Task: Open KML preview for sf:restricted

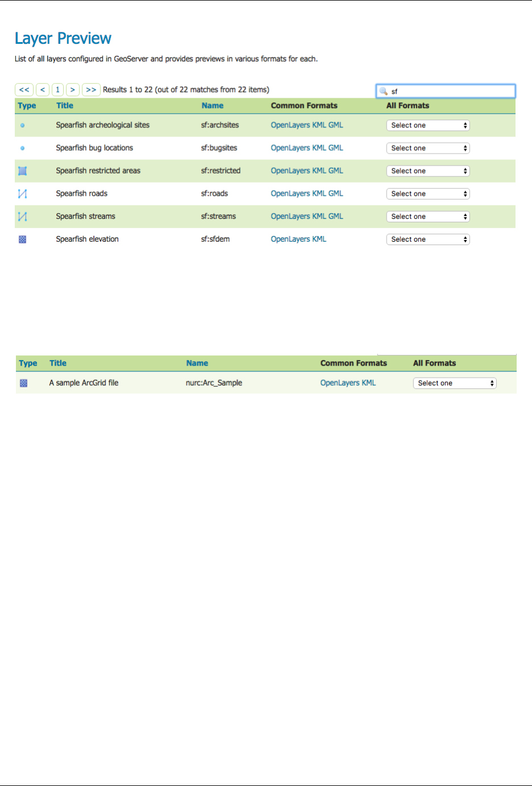Action: (x=319, y=171)
